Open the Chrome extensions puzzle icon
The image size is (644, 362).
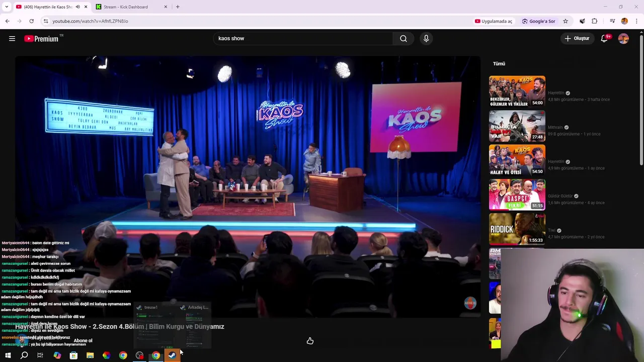pos(595,21)
